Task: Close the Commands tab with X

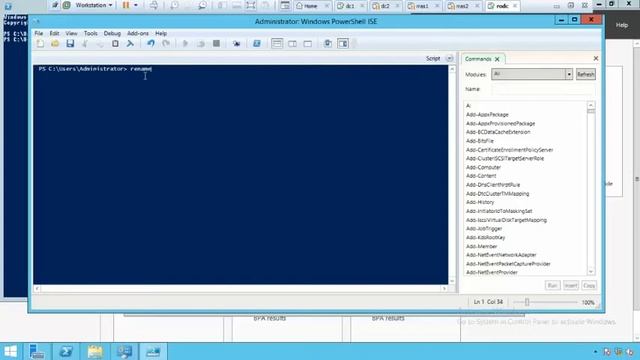Action: 497,59
